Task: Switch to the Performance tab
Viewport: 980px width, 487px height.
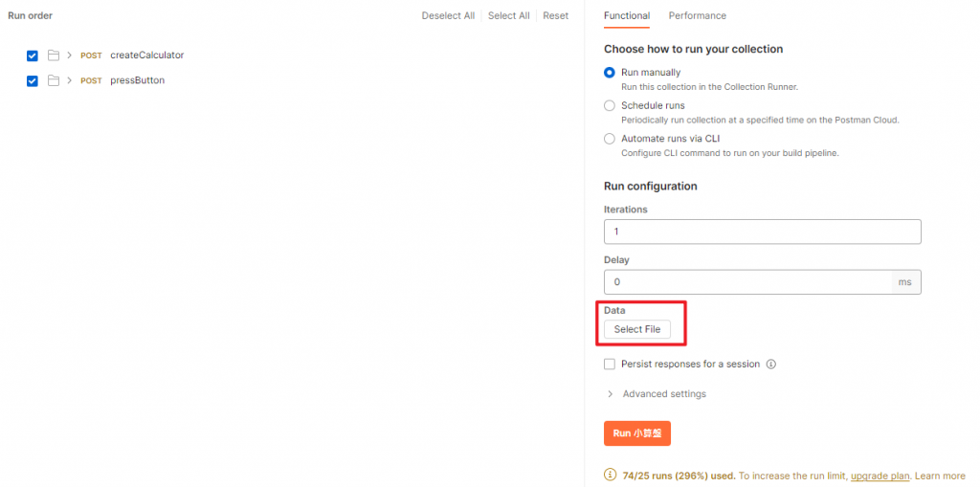Action: [697, 15]
